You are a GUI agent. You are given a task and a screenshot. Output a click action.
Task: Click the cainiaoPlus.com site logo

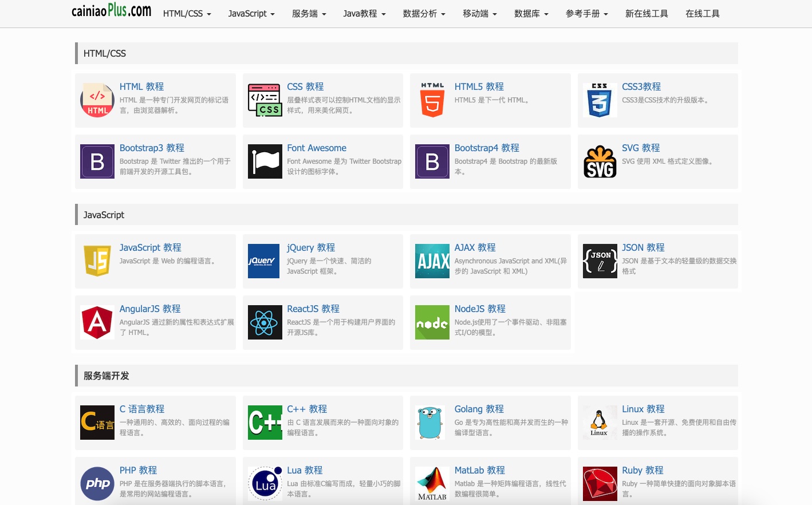click(111, 11)
